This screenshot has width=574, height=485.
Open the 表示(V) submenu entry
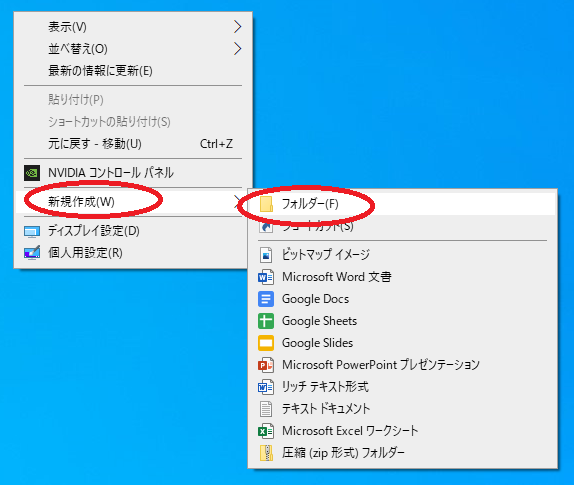click(133, 27)
